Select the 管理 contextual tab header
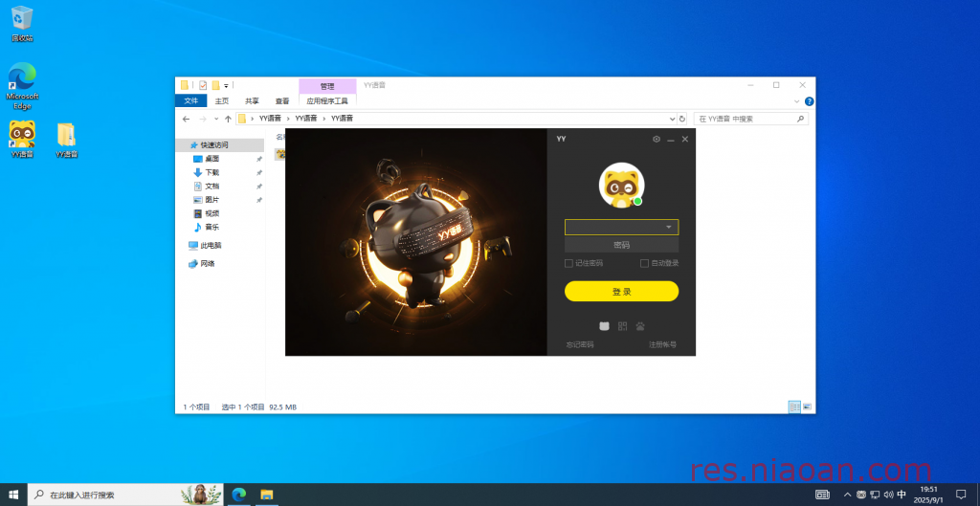Viewport: 980px width, 506px height. click(x=327, y=86)
